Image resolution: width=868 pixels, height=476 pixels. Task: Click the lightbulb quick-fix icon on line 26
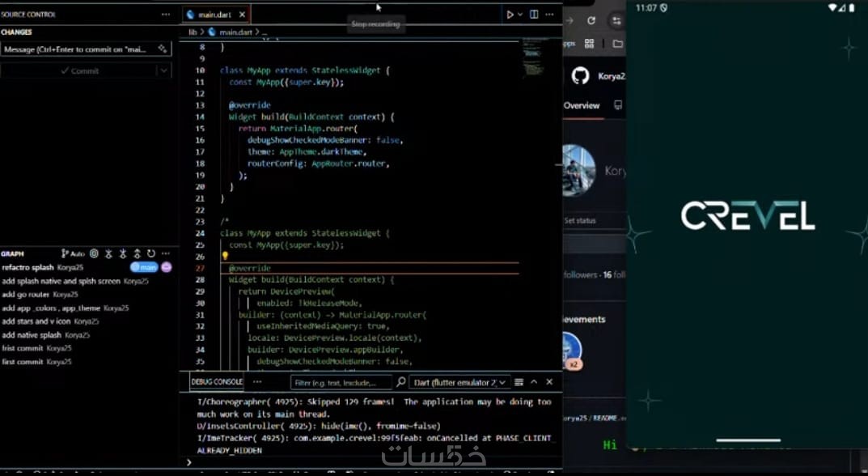click(225, 256)
